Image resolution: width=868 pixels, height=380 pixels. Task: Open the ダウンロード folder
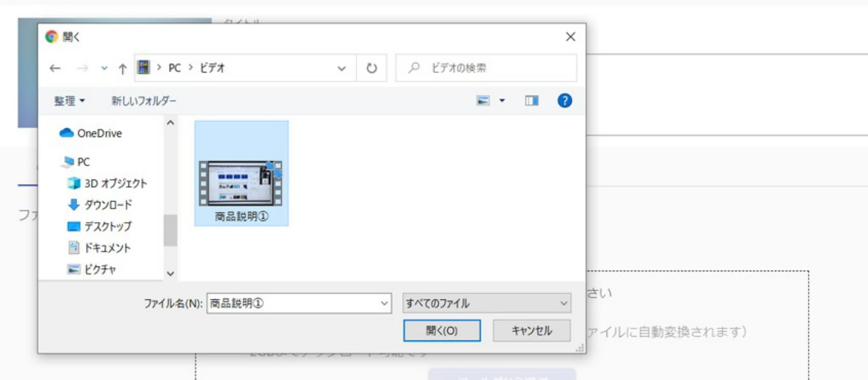pos(100,204)
